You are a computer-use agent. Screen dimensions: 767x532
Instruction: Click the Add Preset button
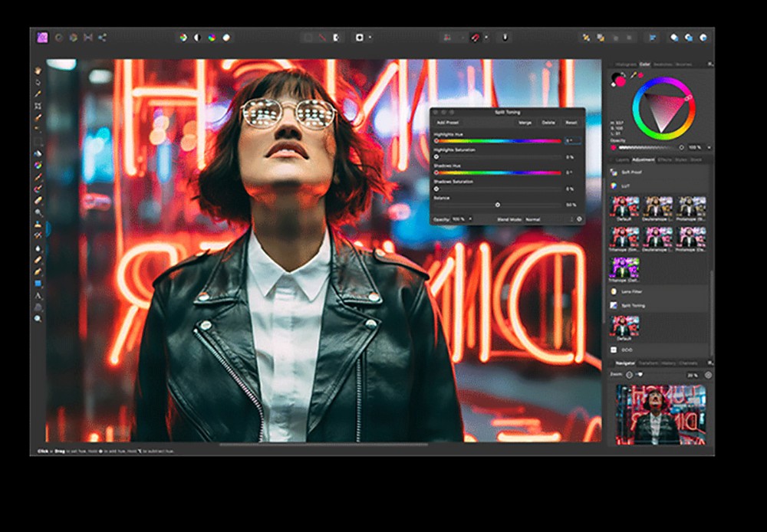click(x=447, y=123)
